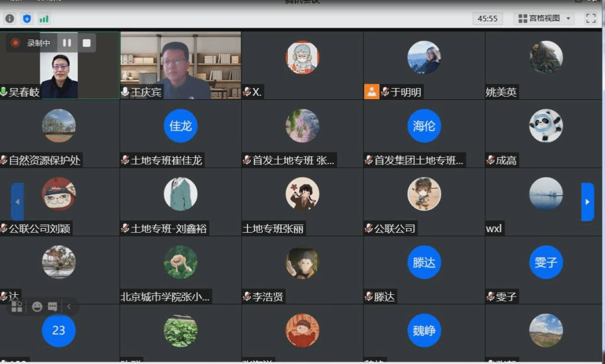Click muted mic icon beside 首发集团土地专班...
This screenshot has height=364, width=605.
(369, 160)
